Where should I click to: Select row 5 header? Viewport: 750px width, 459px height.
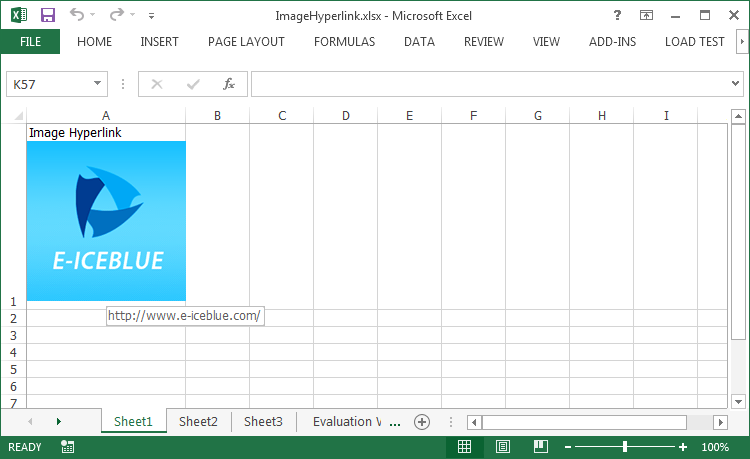click(x=13, y=370)
